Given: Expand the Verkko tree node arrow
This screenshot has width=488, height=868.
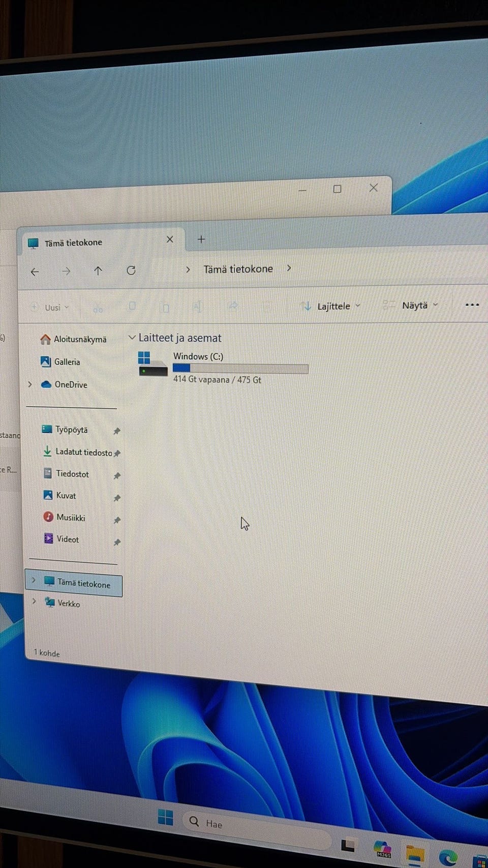Looking at the screenshot, I should coord(34,601).
